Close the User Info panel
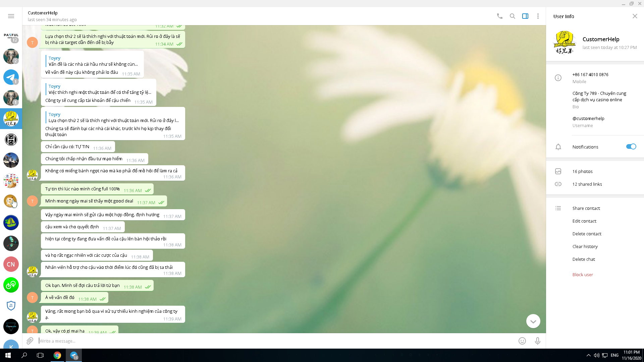This screenshot has height=362, width=644. (635, 16)
